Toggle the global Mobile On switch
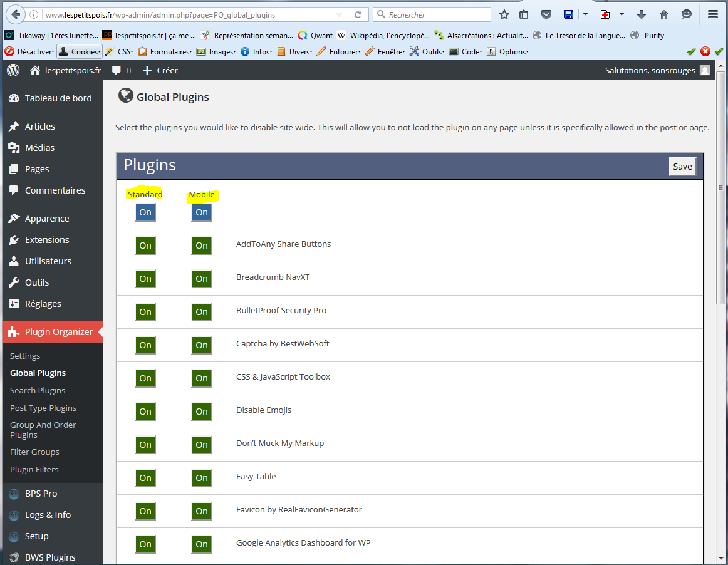Screen dimensions: 728x565 (202, 212)
